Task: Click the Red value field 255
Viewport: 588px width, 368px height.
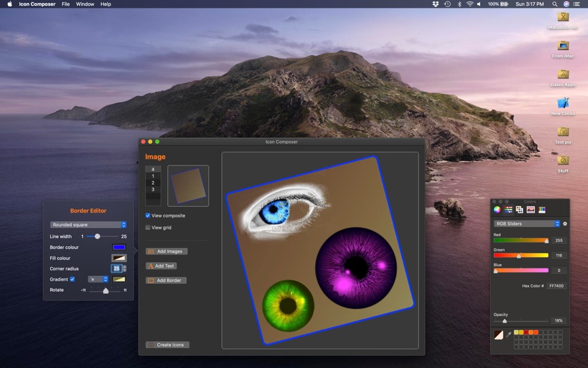Action: coord(559,240)
